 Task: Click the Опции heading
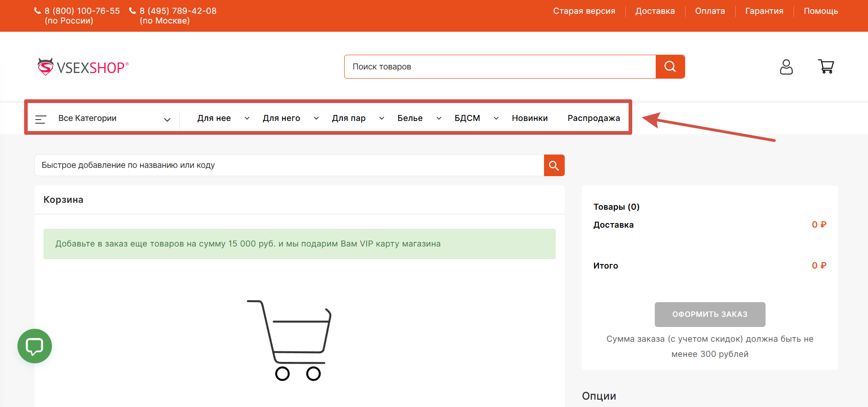tap(599, 396)
